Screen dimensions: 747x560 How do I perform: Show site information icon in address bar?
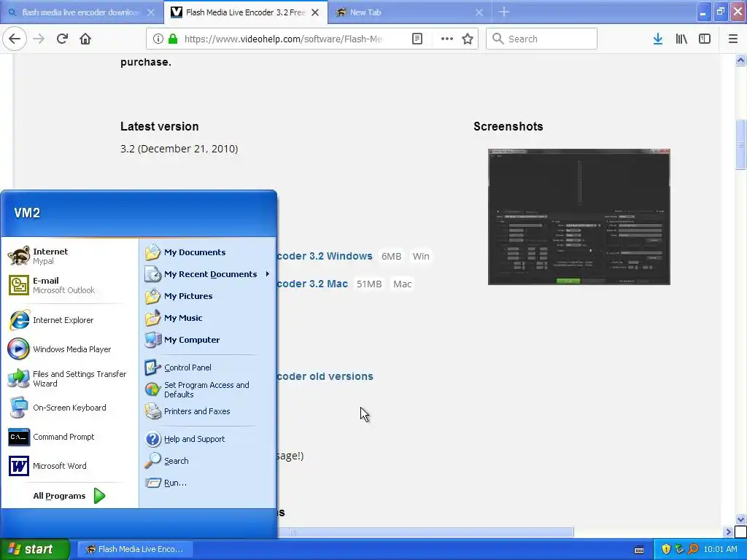click(x=158, y=39)
